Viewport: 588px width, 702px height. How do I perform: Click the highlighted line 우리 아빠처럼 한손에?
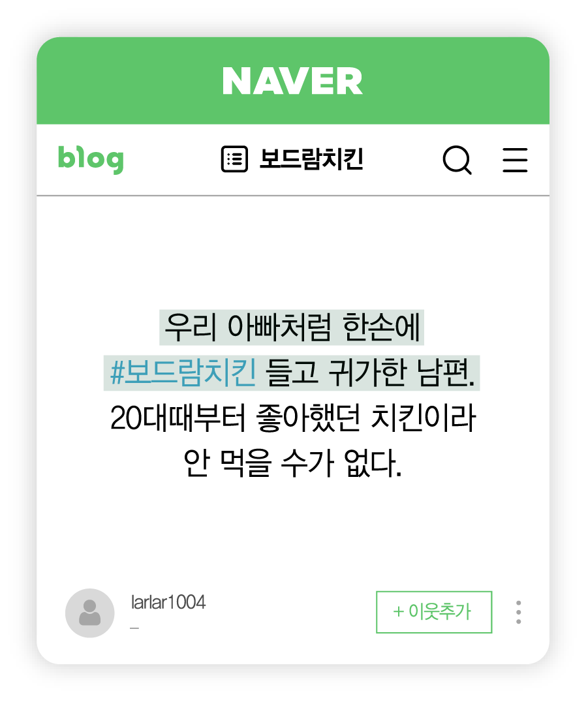click(292, 328)
